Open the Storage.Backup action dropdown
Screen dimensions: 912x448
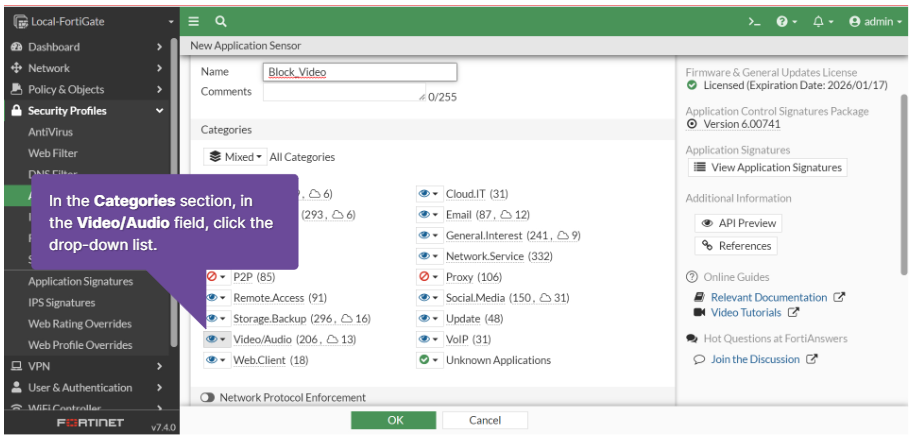(x=217, y=319)
